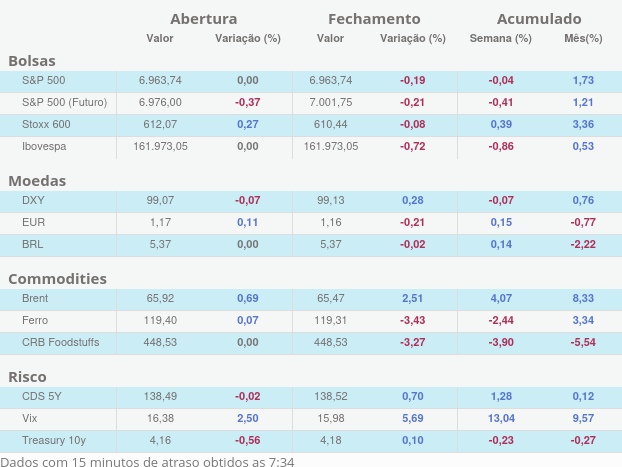Image resolution: width=622 pixels, height=467 pixels.
Task: Click the Risco section heading
Action: point(28,377)
